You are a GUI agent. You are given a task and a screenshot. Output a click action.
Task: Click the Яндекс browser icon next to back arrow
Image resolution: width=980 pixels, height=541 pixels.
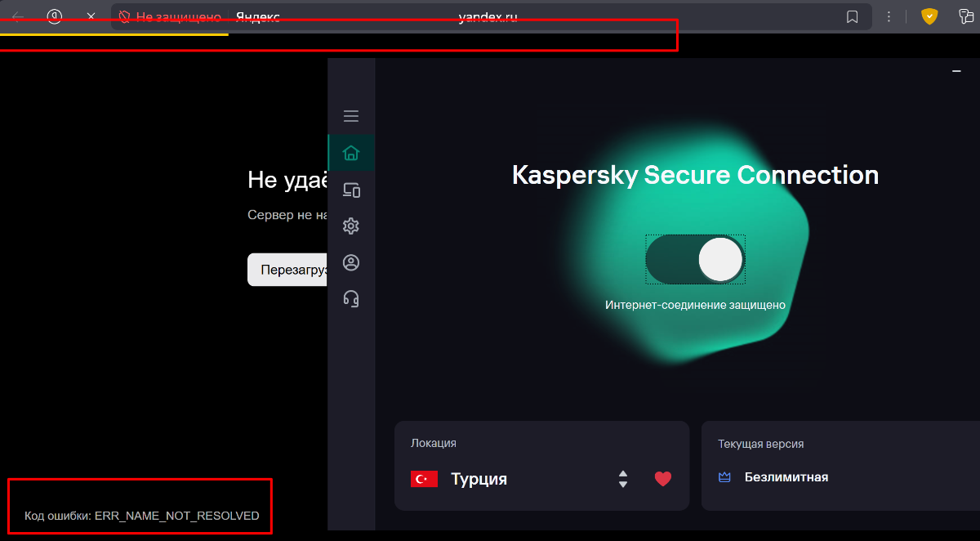click(x=55, y=16)
